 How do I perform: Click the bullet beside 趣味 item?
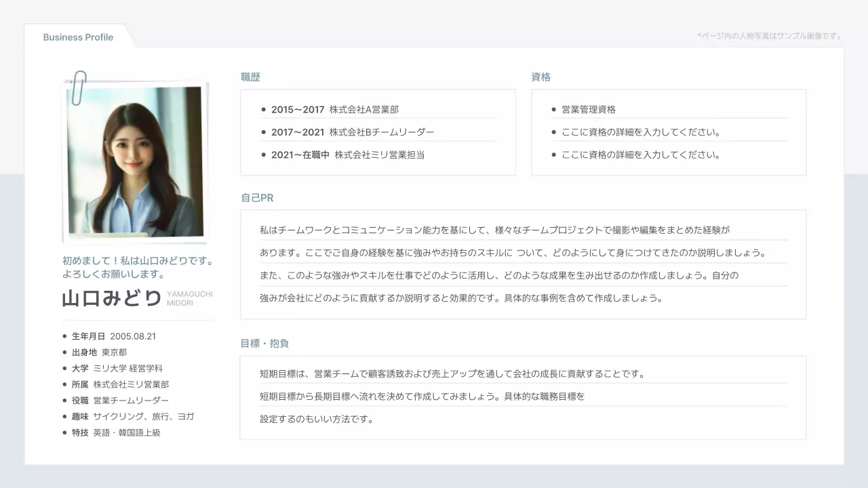tap(64, 416)
